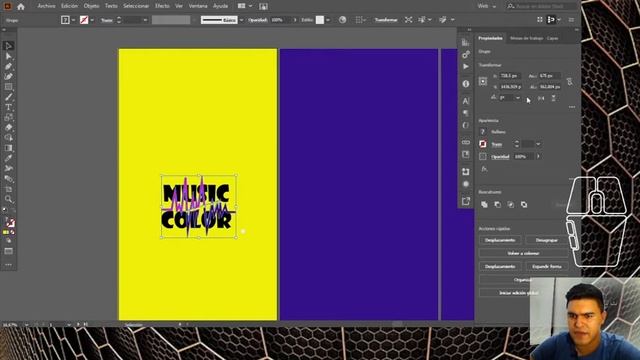Click the Expandir forma button

[x=546, y=266]
